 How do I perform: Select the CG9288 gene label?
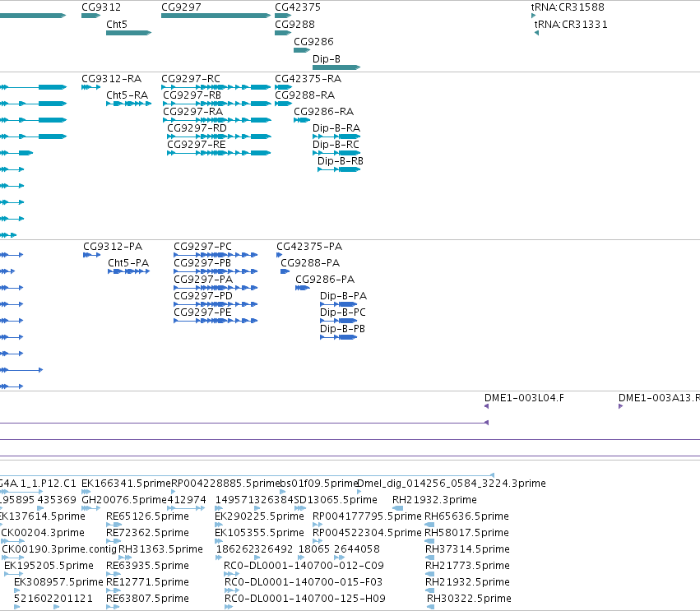click(x=294, y=25)
